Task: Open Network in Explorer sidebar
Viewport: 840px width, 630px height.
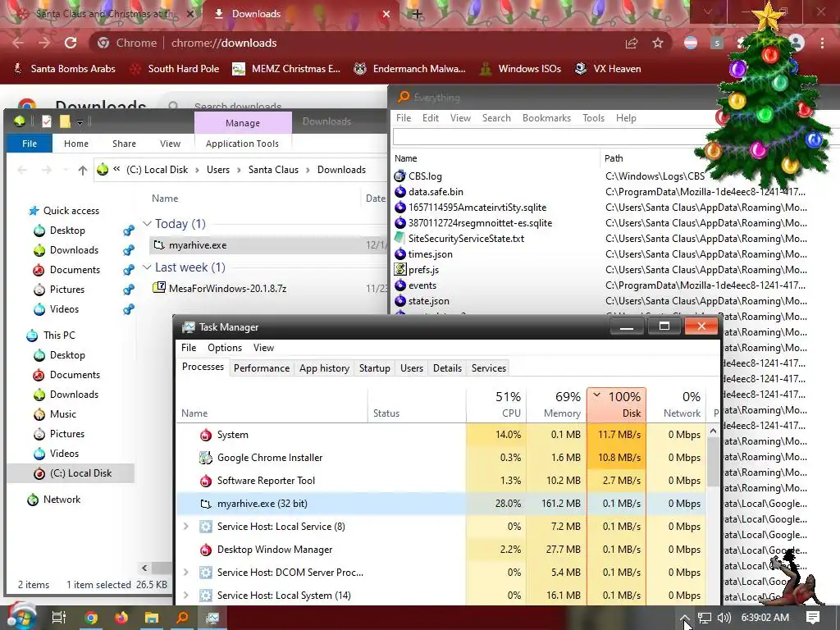Action: click(x=62, y=500)
